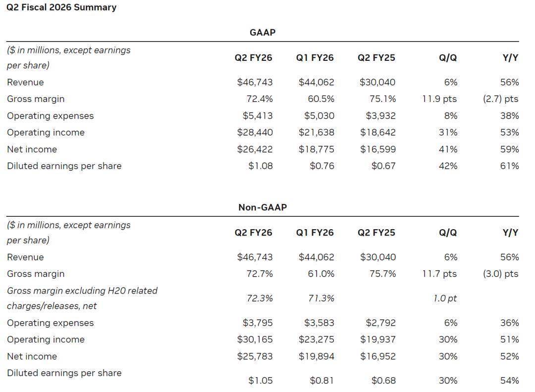Click GAAP Q2 FY25 column header
Screen dimensions: 535x392
click(376, 57)
